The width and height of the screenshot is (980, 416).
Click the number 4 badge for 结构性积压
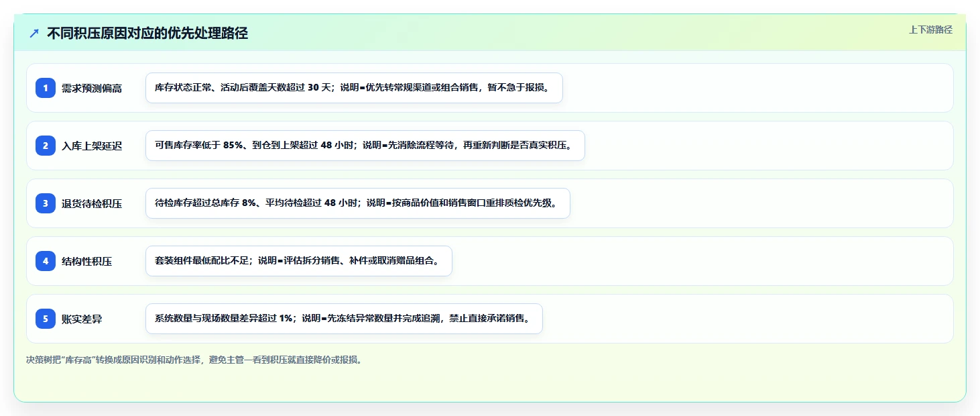46,261
